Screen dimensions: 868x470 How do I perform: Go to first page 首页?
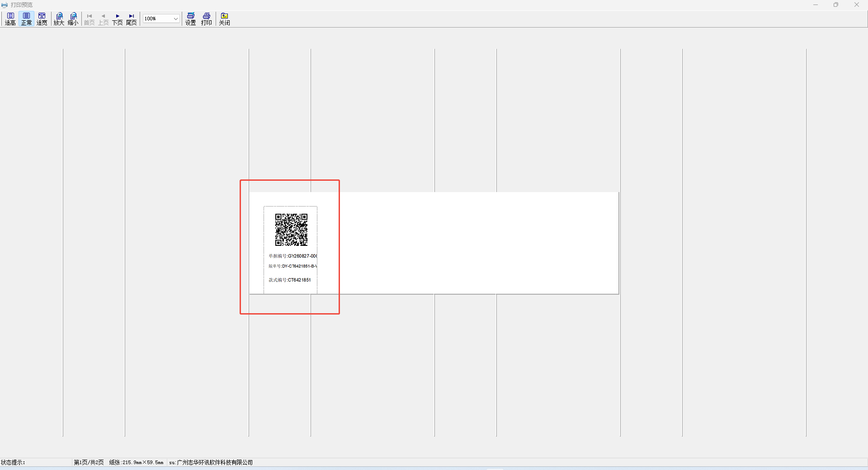pyautogui.click(x=90, y=19)
